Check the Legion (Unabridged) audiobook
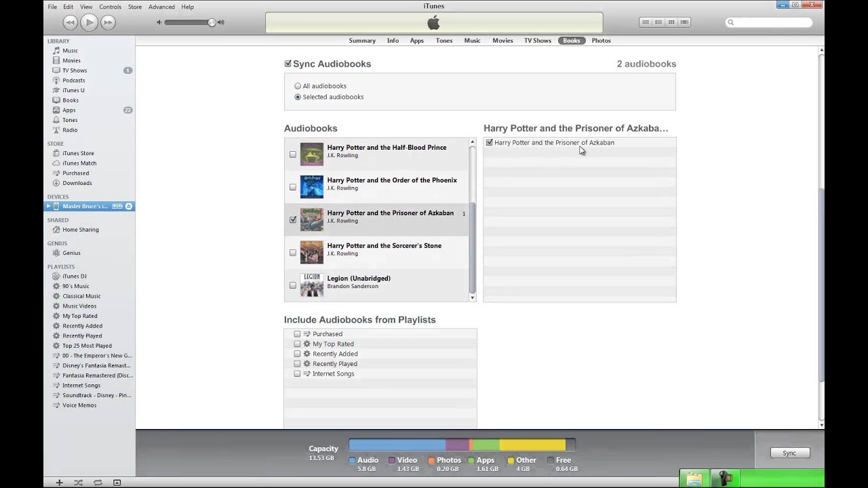 (293, 285)
